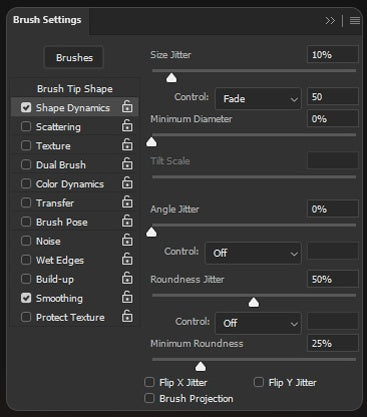Open Brush Settings panel menu icon
This screenshot has height=417, width=367.
355,21
